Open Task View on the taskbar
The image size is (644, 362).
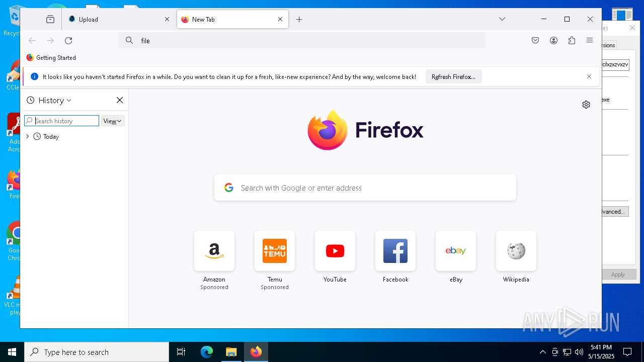pos(181,352)
